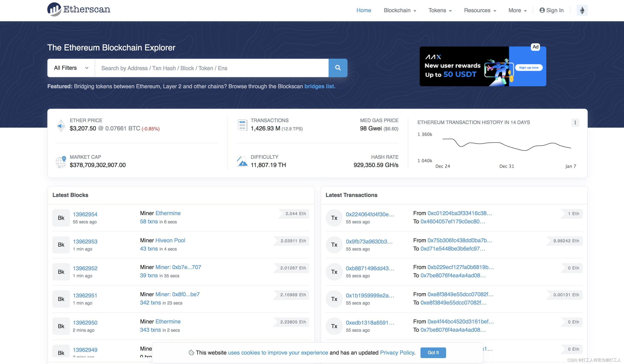Click the Etherscan logo
624x364 pixels.
[79, 9]
